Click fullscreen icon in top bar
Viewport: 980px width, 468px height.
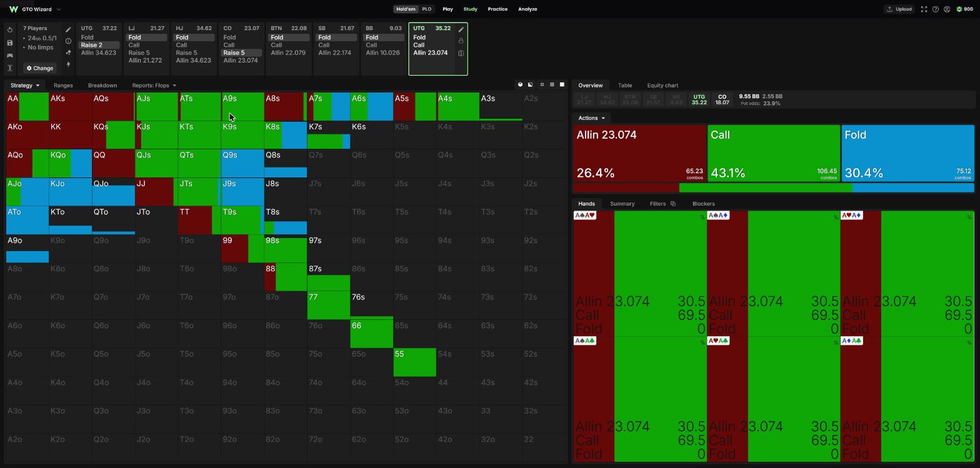(x=924, y=9)
